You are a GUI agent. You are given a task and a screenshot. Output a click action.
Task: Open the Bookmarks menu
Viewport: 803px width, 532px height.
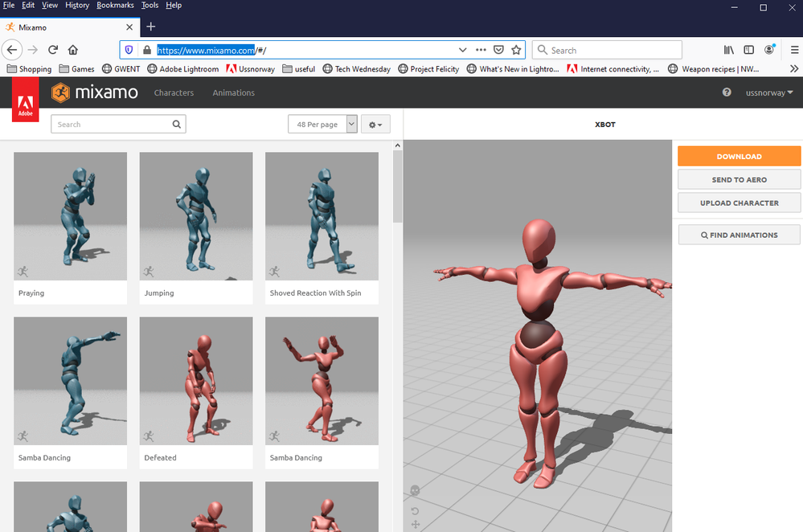115,5
